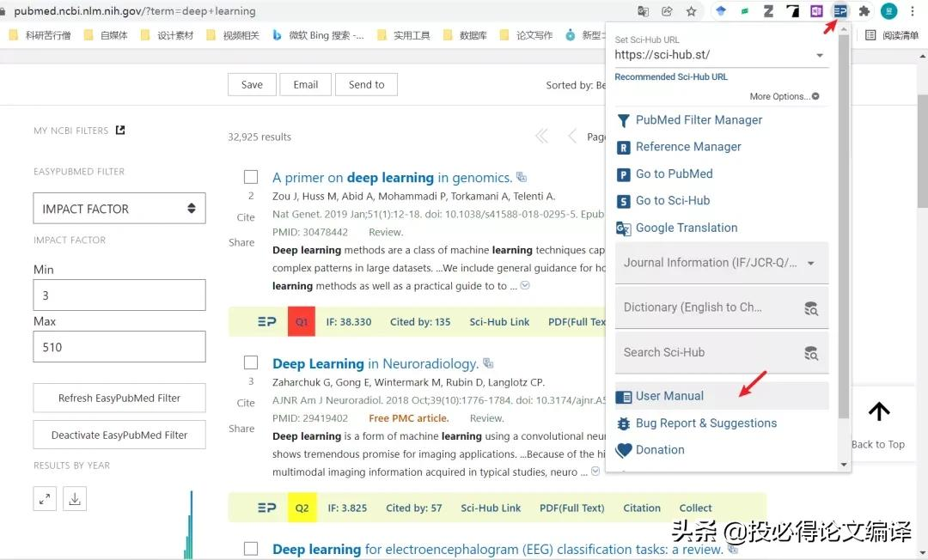Click the translate icon after genomics title
The image size is (928, 560).
click(522, 176)
